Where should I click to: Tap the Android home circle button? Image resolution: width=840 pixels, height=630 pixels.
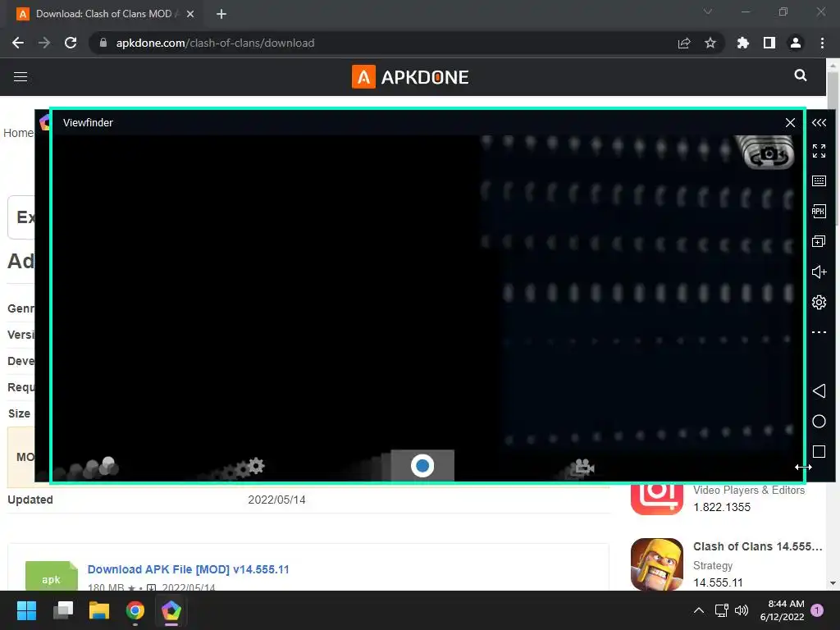pyautogui.click(x=819, y=422)
